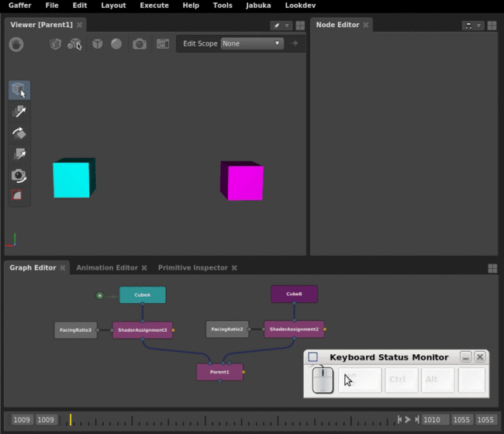Image resolution: width=504 pixels, height=434 pixels.
Task: Click the hand/pause icon in Viewer toolbar
Action: point(16,44)
